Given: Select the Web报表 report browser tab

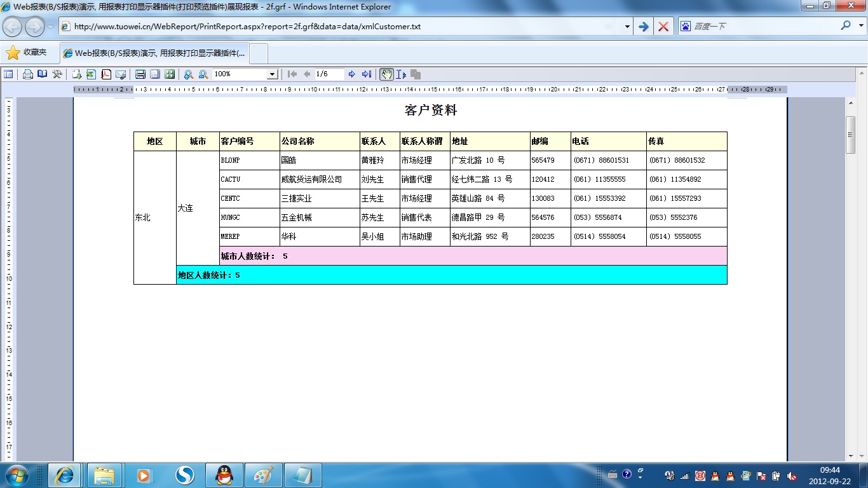Looking at the screenshot, I should [156, 53].
